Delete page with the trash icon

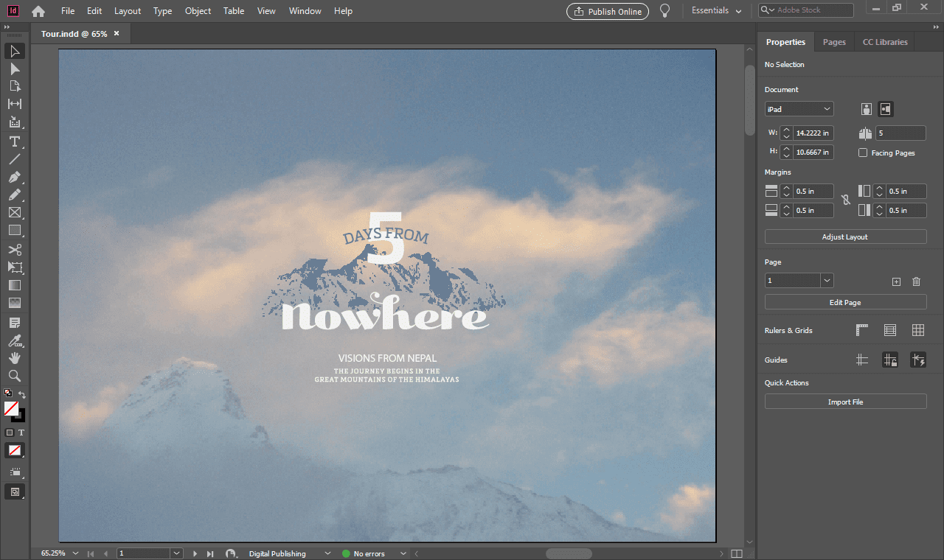tap(916, 281)
